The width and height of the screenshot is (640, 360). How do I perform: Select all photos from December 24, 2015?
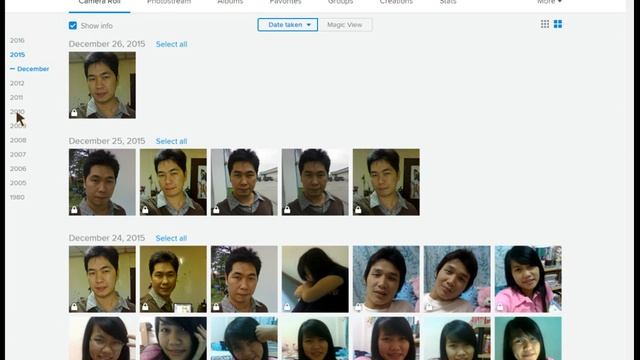point(171,238)
